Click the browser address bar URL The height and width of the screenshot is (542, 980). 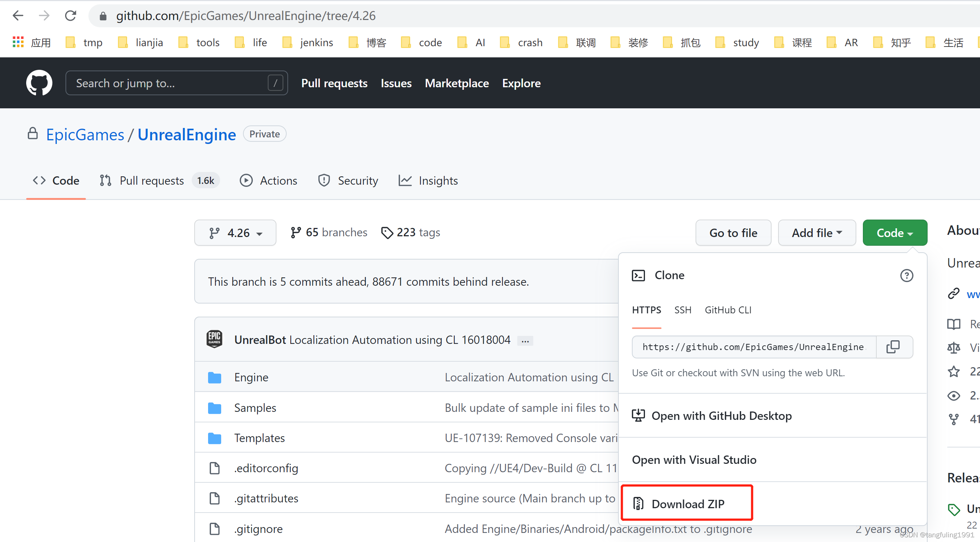point(246,16)
